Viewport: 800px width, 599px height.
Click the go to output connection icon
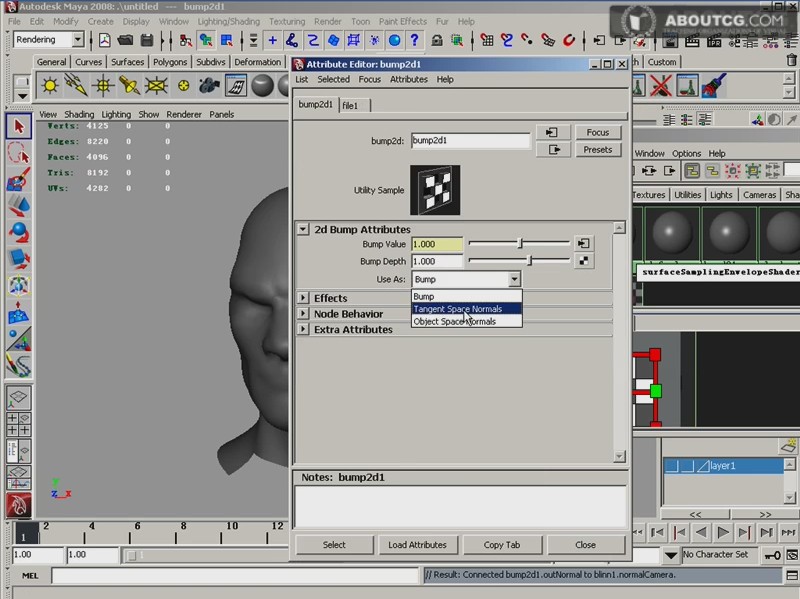553,150
